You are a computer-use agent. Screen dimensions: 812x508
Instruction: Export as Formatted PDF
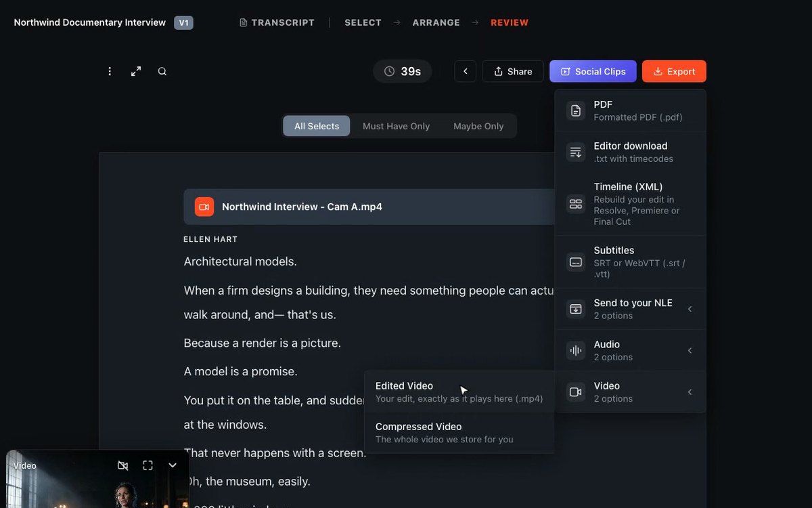tap(630, 110)
